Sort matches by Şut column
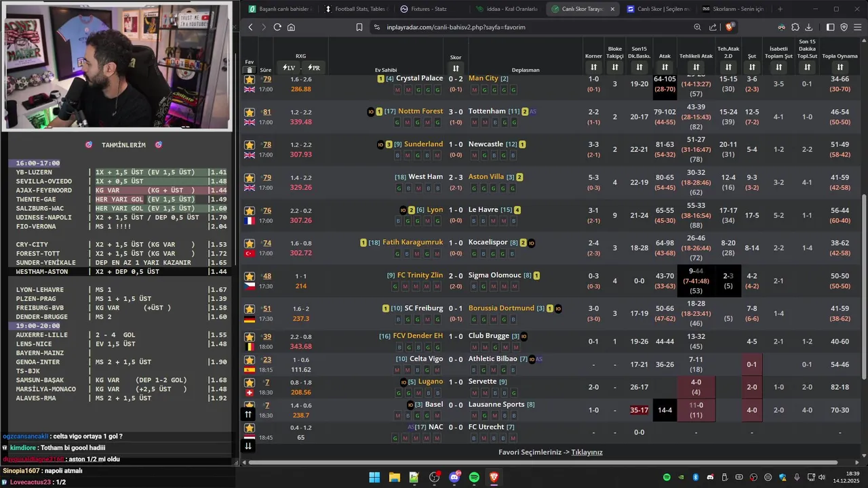This screenshot has height=488, width=868. click(752, 67)
